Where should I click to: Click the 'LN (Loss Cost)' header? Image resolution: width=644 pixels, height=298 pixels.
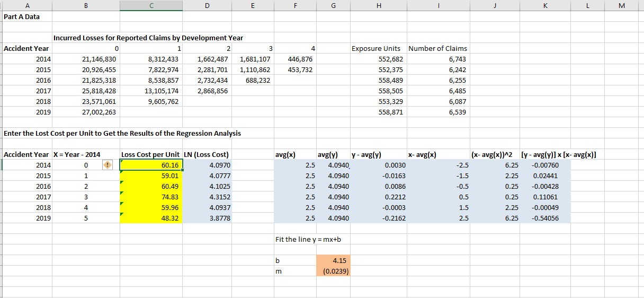[206, 154]
